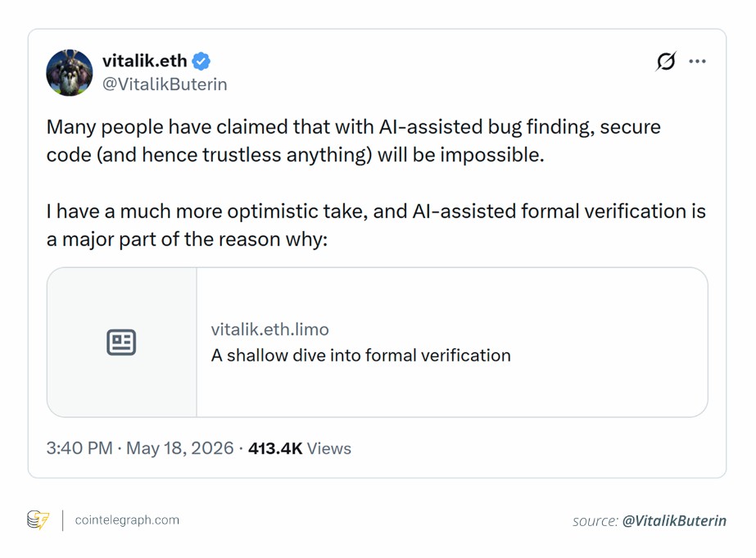This screenshot has width=756, height=558.
Task: Open 'A shallow dive into formal verification'
Action: (x=360, y=356)
